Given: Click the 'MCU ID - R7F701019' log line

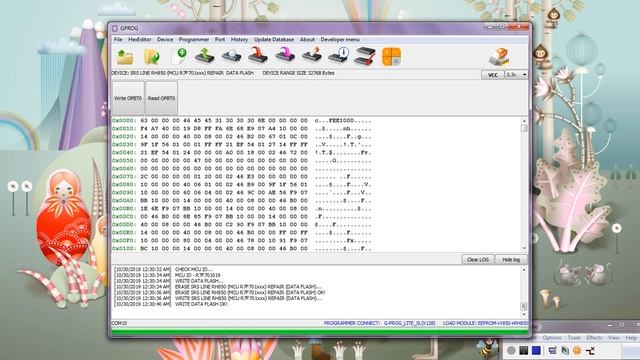Looking at the screenshot, I should coord(198,275).
